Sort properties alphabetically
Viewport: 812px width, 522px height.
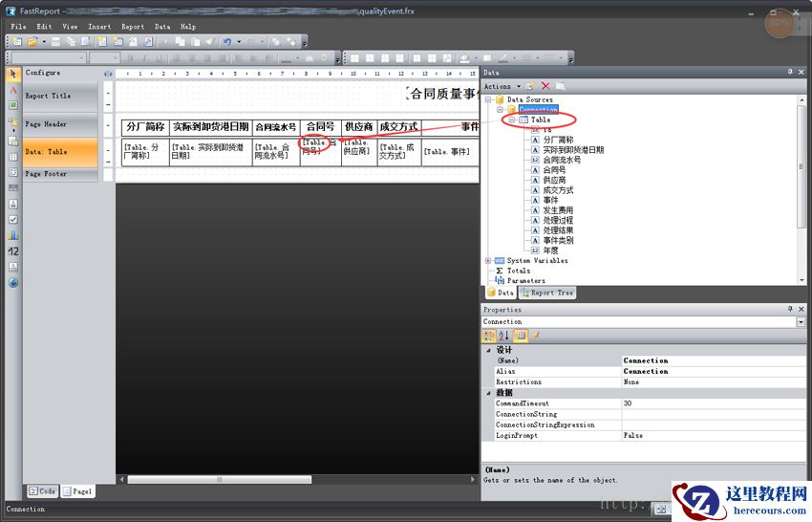tap(504, 336)
